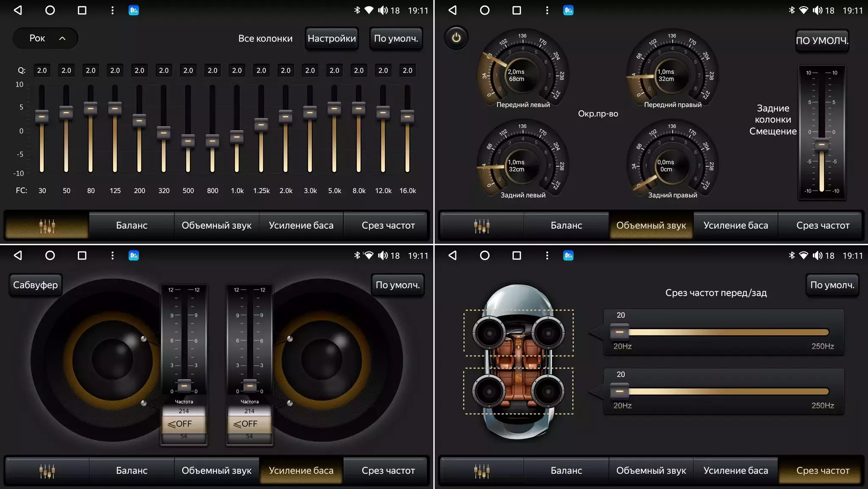
Task: Click the Настройки button
Action: (x=331, y=39)
